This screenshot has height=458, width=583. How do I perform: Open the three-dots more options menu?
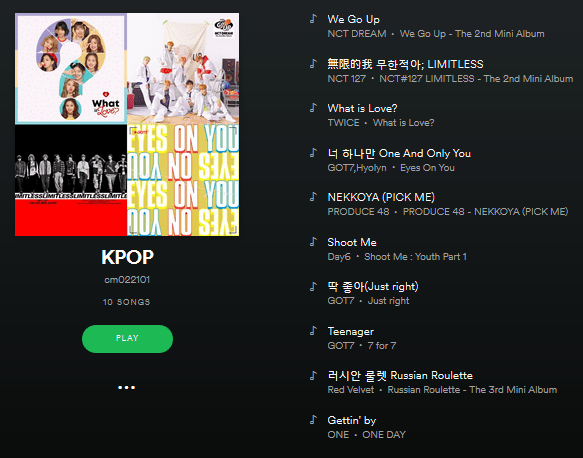[x=126, y=387]
